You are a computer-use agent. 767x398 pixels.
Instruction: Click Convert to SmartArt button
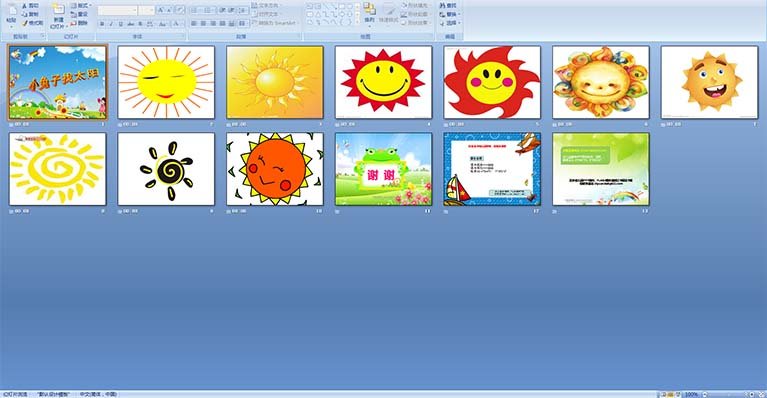274,23
